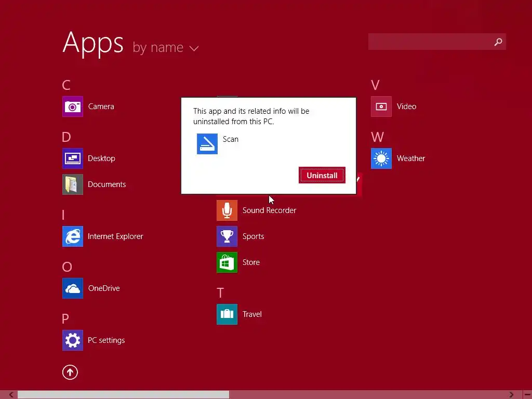Screen dimensions: 532x399
Task: Jump to the letter C group header
Action: tap(66, 85)
